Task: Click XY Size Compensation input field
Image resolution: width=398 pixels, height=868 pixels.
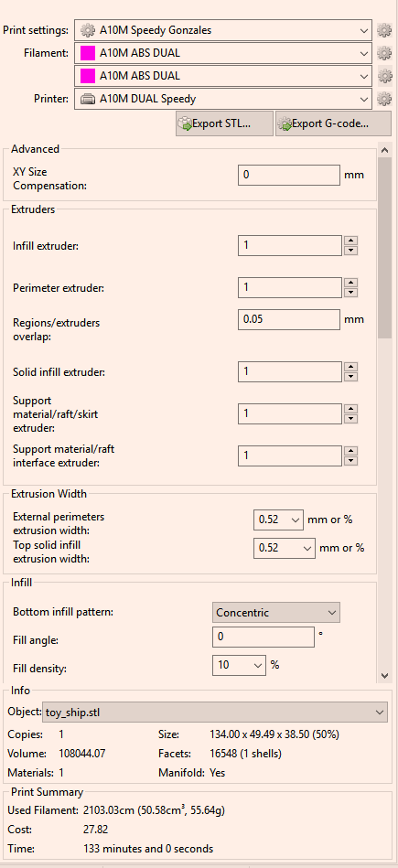Action: coord(289,175)
